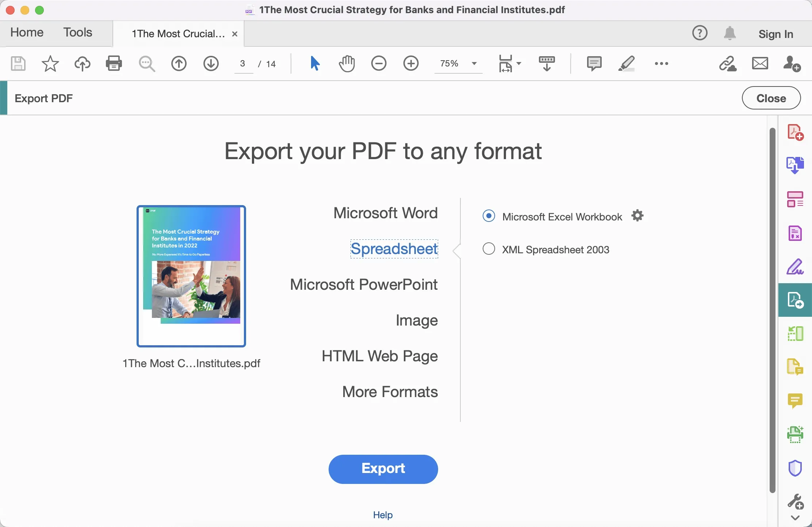Click the add comment note icon

594,64
